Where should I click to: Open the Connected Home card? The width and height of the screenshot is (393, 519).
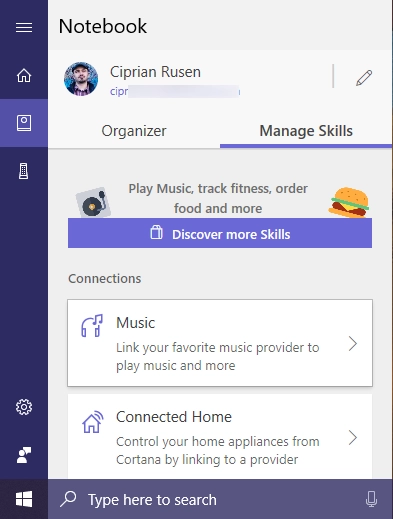click(x=220, y=437)
